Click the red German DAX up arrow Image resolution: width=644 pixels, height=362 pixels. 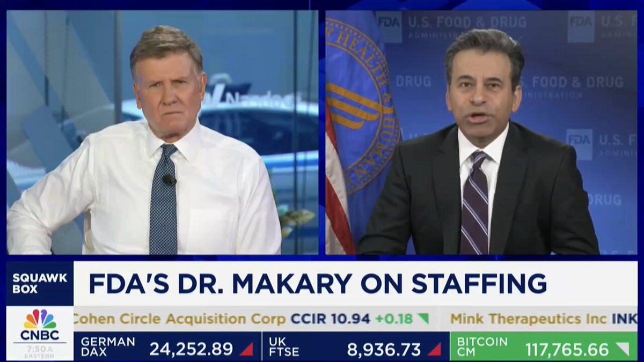pyautogui.click(x=246, y=350)
